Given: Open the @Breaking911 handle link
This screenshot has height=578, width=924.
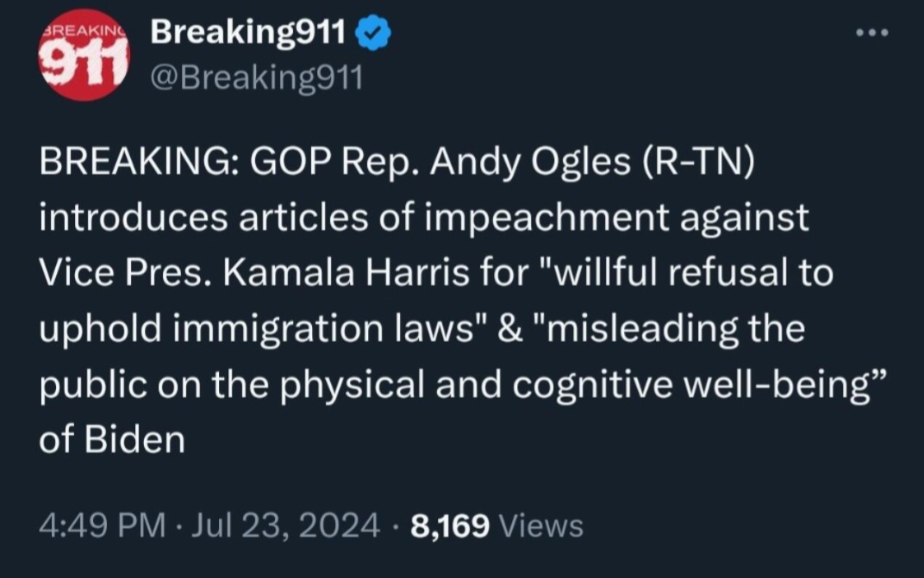Looking at the screenshot, I should [x=257, y=78].
